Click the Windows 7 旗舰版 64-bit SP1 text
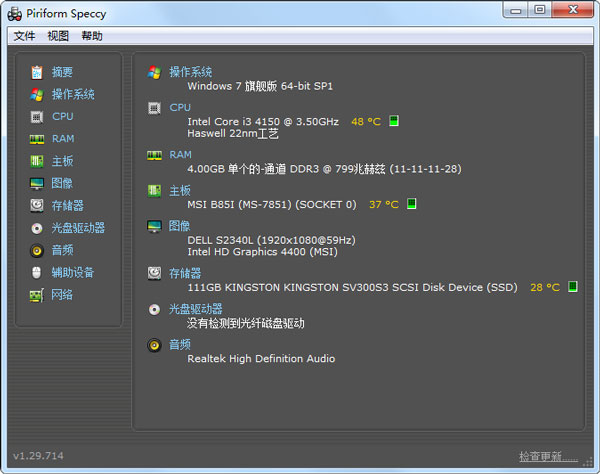The image size is (600, 474). pyautogui.click(x=260, y=86)
